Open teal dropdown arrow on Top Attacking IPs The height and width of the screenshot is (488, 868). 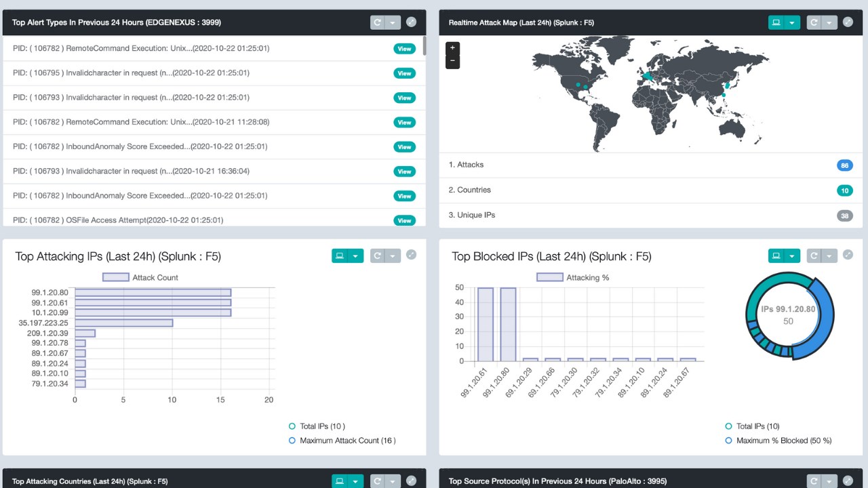coord(355,256)
